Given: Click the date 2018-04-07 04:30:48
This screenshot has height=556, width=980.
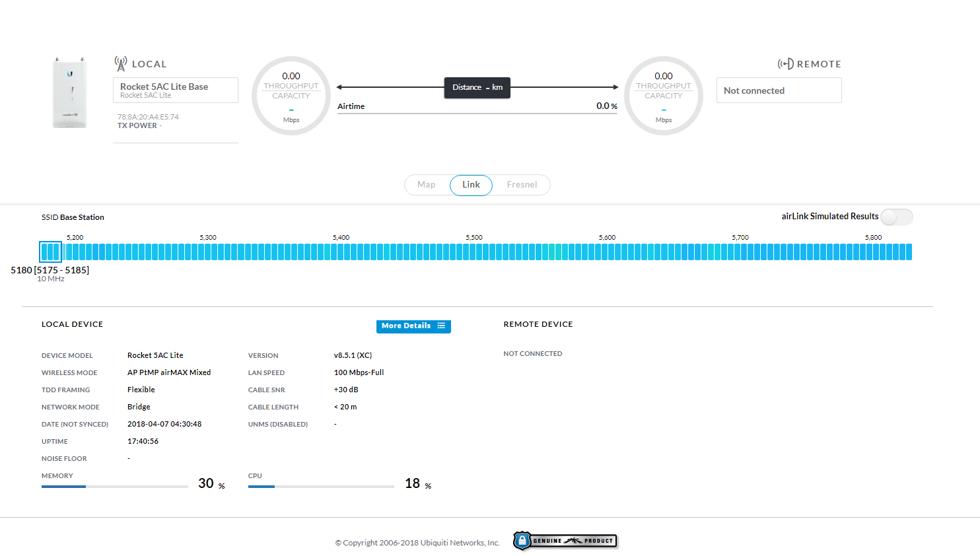Looking at the screenshot, I should 164,424.
